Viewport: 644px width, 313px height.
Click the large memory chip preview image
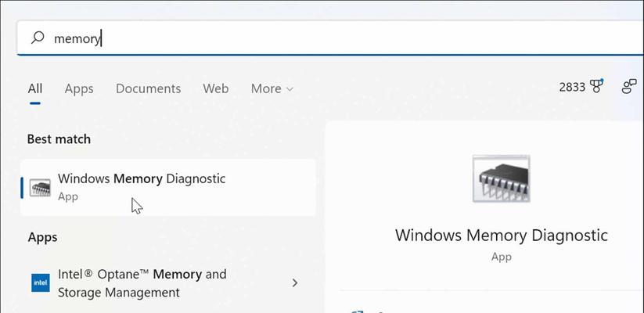501,178
